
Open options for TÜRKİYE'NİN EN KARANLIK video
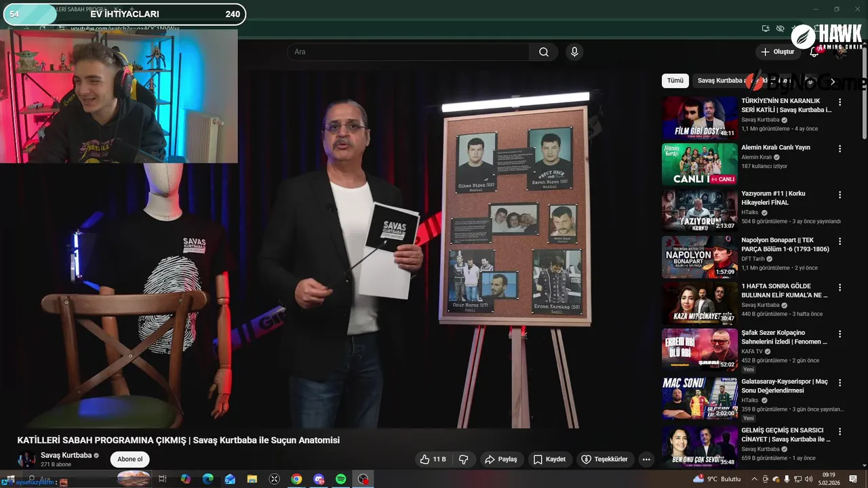coord(840,102)
